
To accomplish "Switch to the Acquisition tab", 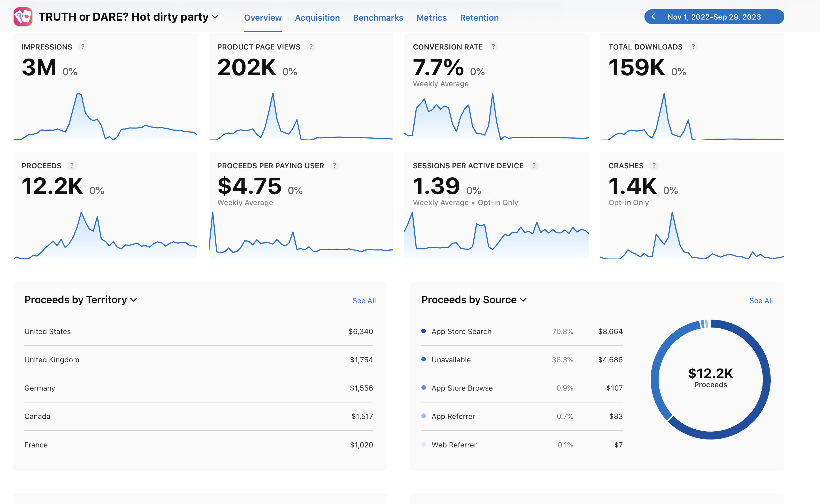I will click(x=317, y=18).
